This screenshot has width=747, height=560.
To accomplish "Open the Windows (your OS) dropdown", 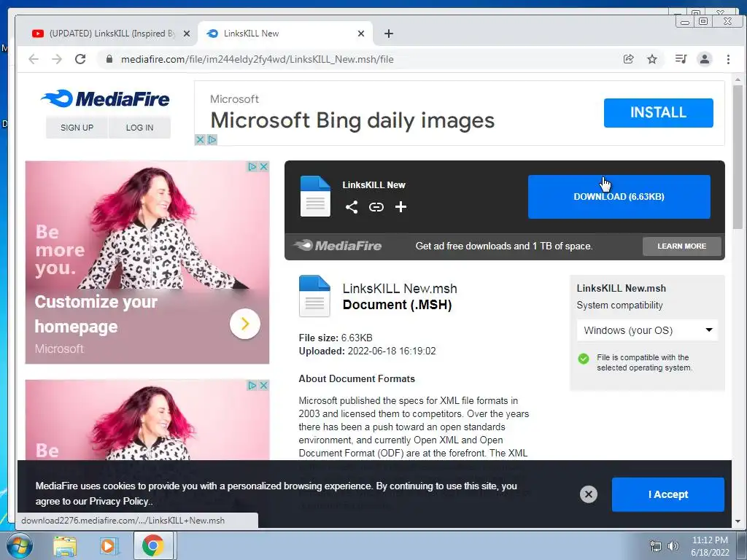I will (648, 330).
